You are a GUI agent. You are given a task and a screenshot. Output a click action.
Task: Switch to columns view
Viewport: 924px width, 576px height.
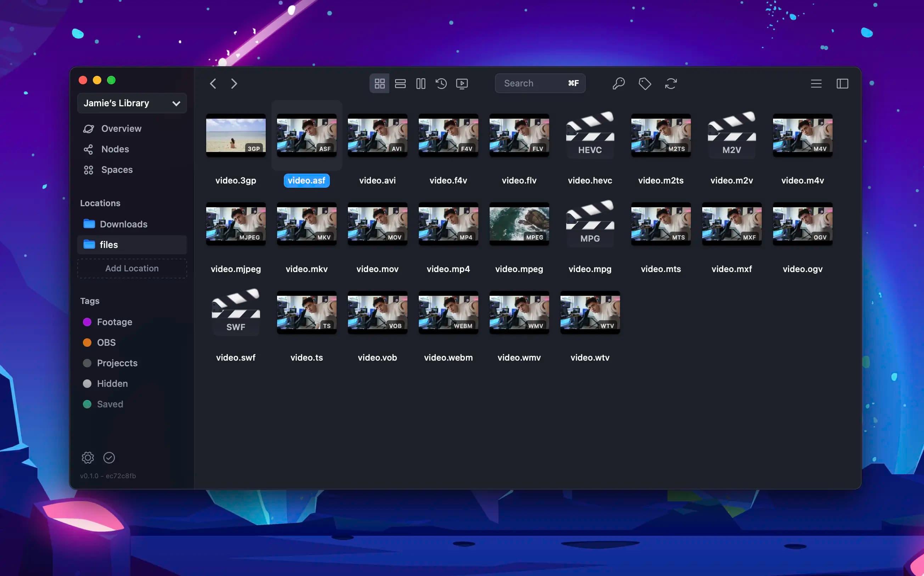(421, 84)
